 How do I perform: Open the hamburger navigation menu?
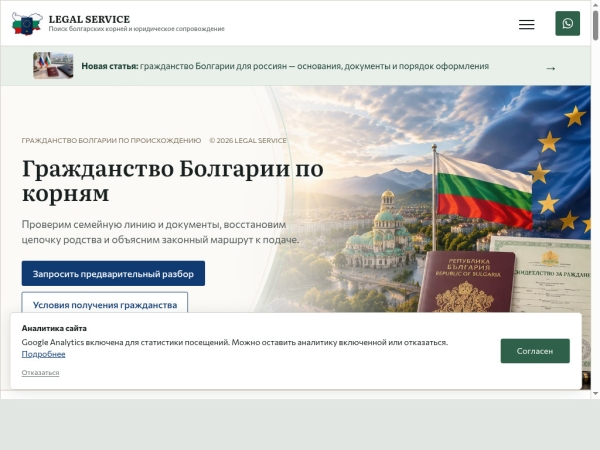pos(527,24)
